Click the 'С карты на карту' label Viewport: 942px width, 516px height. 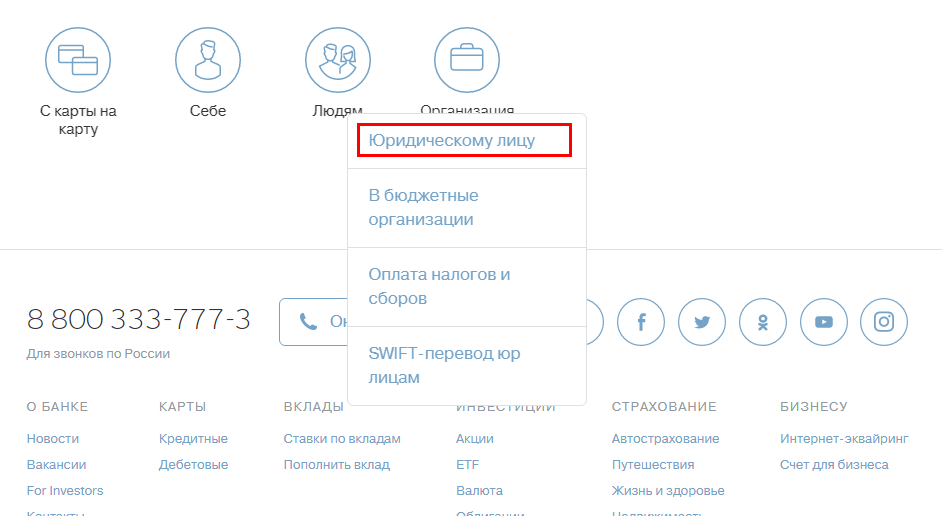coord(78,120)
